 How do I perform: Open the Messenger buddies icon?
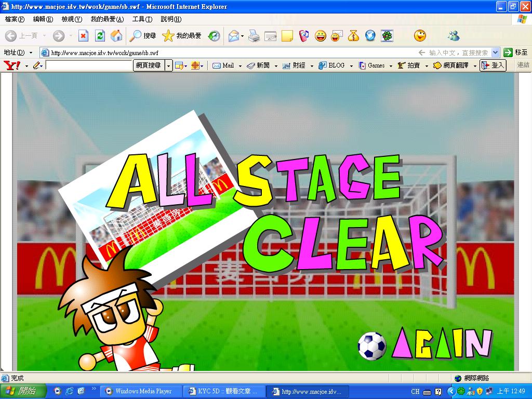pyautogui.click(x=454, y=36)
